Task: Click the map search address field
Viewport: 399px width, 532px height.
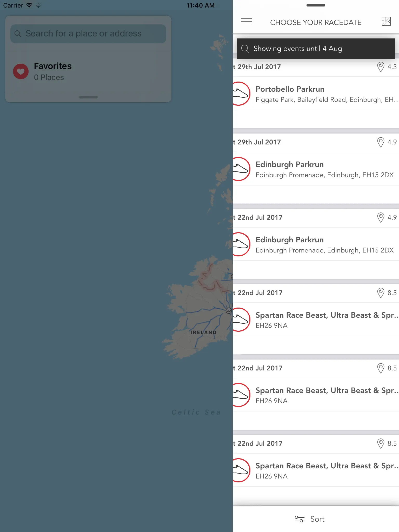Action: click(x=88, y=34)
